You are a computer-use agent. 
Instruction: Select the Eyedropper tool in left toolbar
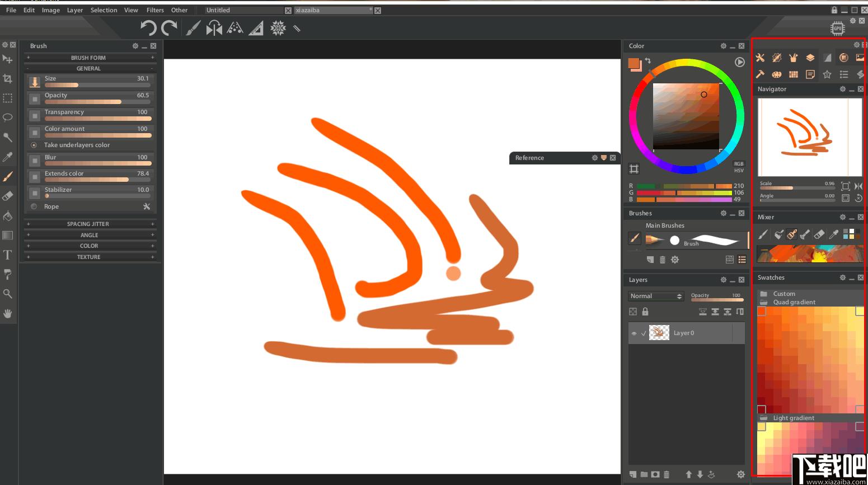tap(8, 157)
